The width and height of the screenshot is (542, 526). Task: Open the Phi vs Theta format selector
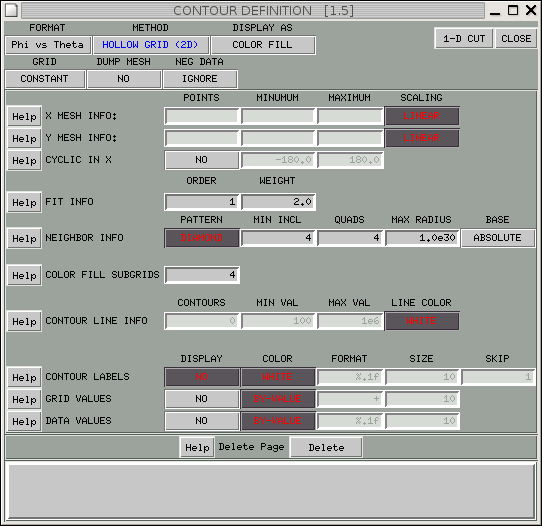(x=48, y=45)
